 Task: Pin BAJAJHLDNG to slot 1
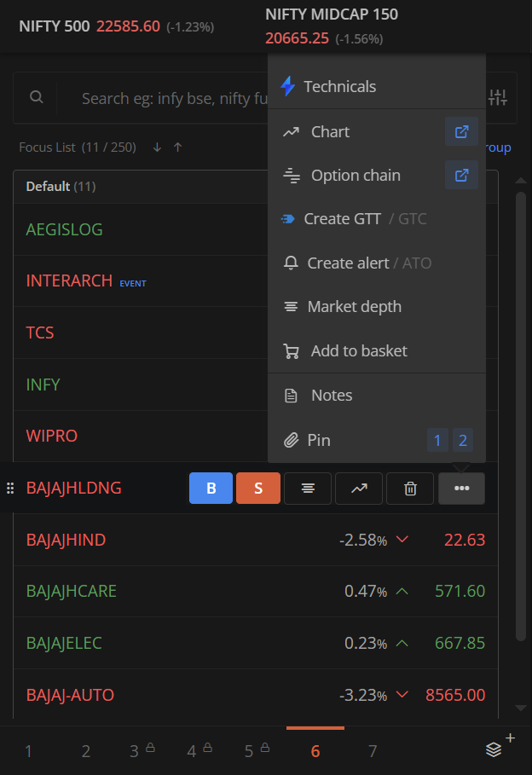(x=437, y=440)
